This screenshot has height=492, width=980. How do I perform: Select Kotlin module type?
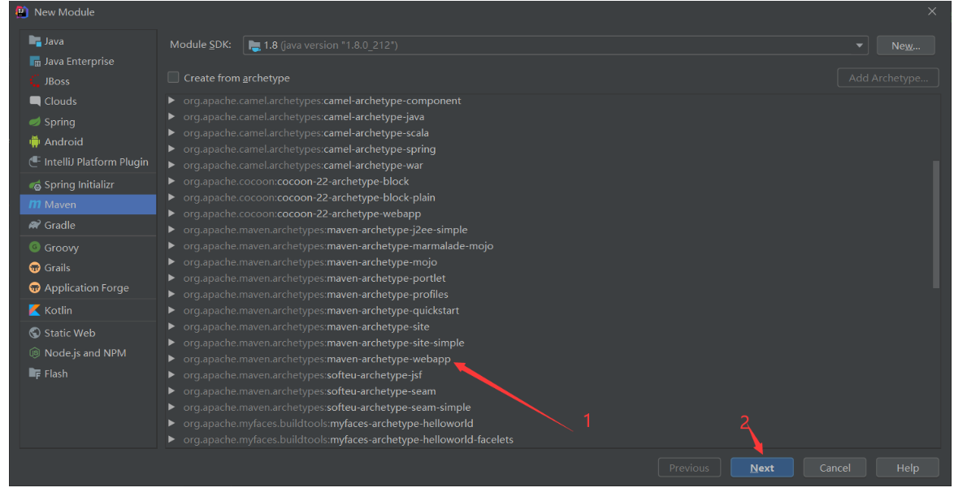(88, 310)
